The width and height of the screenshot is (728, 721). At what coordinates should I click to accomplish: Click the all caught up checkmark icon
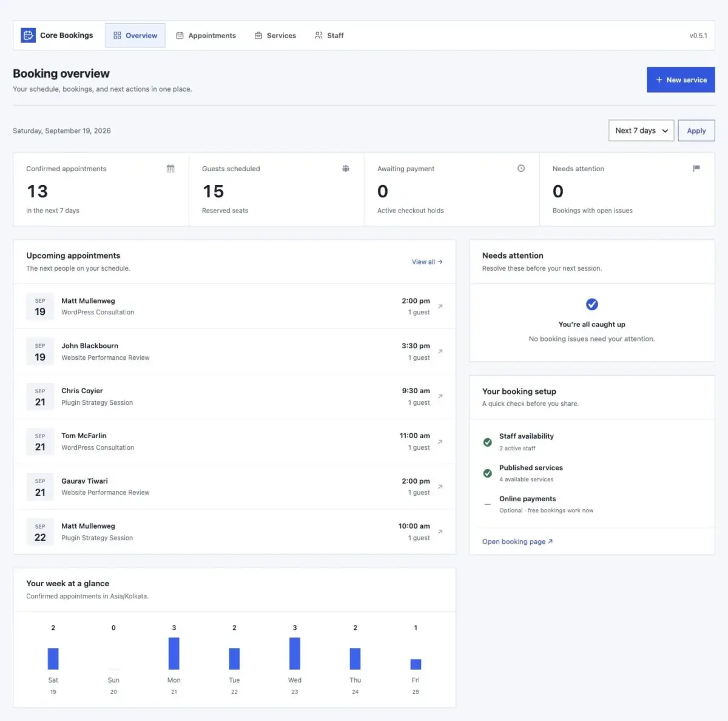click(592, 304)
